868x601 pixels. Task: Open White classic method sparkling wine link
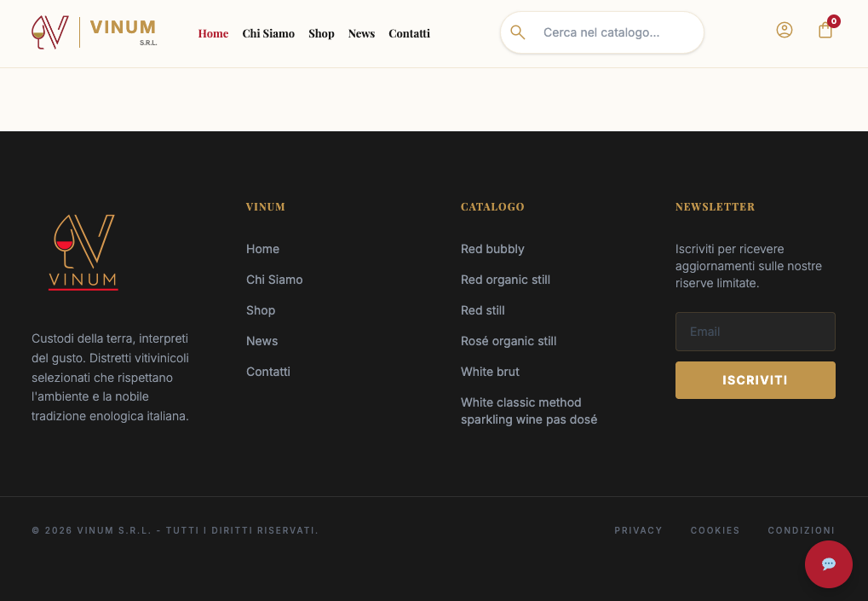pyautogui.click(x=529, y=411)
